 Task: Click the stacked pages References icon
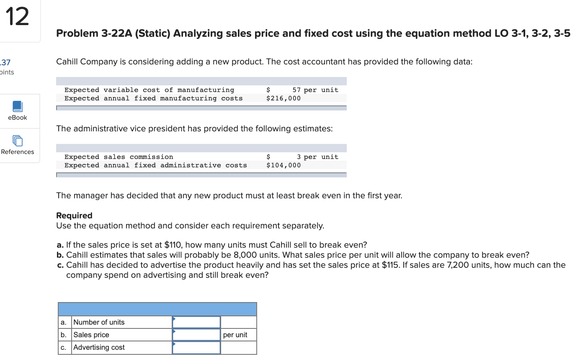coord(17,141)
